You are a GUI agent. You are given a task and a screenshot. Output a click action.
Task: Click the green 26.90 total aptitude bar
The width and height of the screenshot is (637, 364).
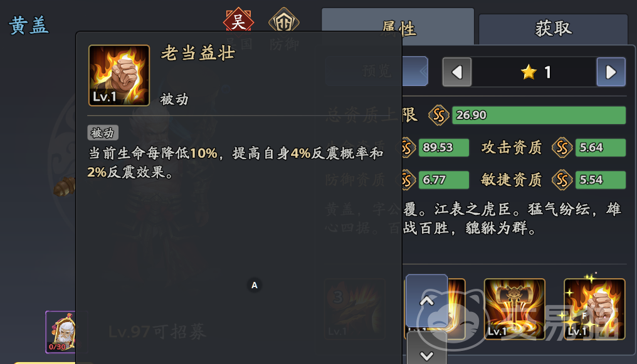tap(539, 115)
